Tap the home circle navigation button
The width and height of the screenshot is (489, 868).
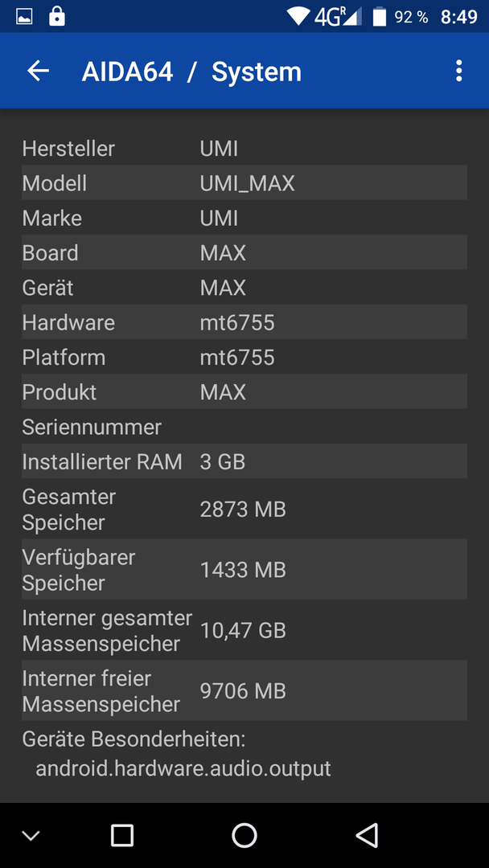click(x=244, y=835)
